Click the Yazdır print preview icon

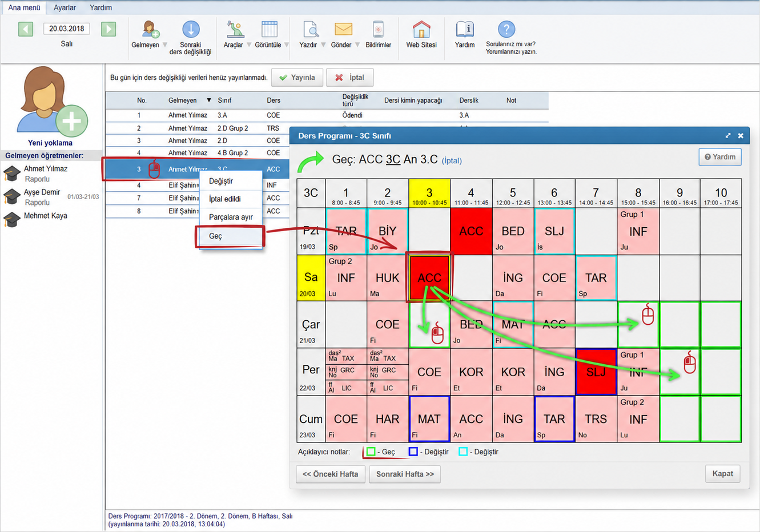coord(311,30)
